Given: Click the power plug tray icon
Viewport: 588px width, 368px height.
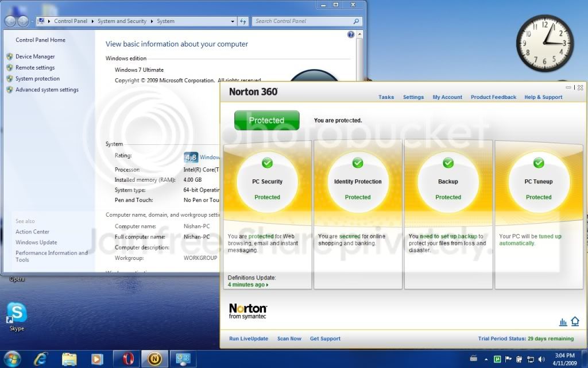Looking at the screenshot, I should click(520, 359).
